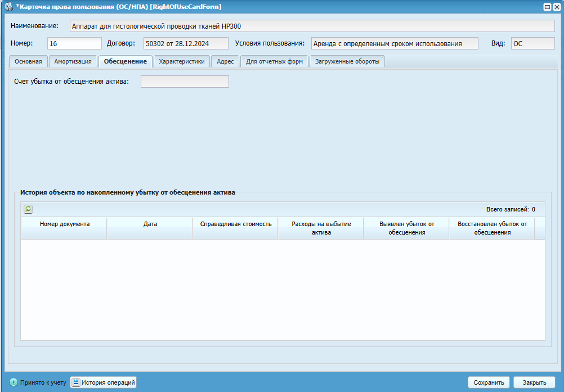The height and width of the screenshot is (392, 564).
Task: Click the 'Номер' field containing 16
Action: 74,43
